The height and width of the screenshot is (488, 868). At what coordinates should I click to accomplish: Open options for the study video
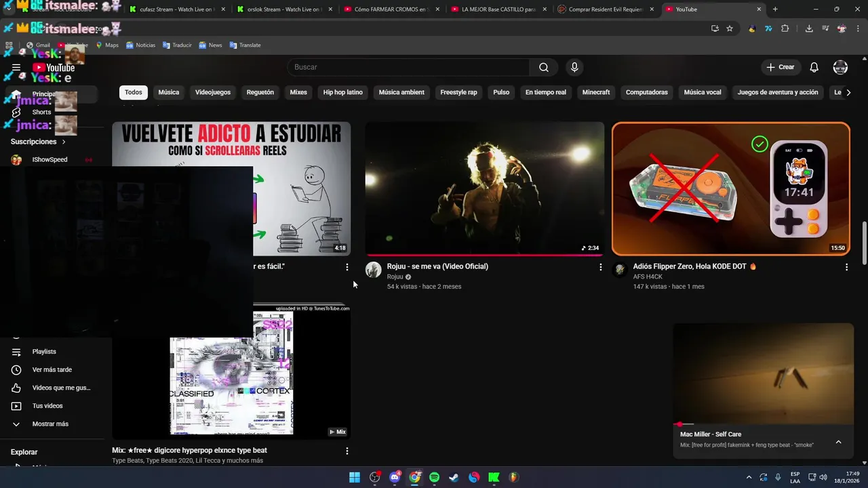click(347, 267)
